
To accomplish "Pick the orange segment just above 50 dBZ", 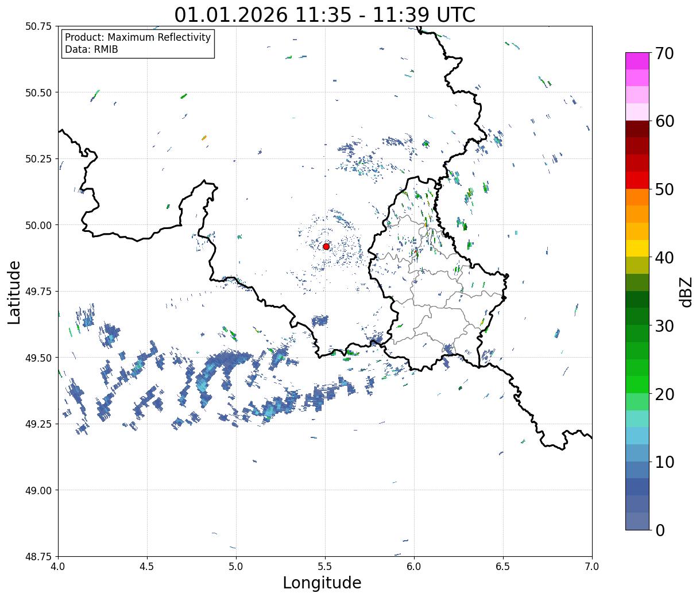I will coord(637,197).
